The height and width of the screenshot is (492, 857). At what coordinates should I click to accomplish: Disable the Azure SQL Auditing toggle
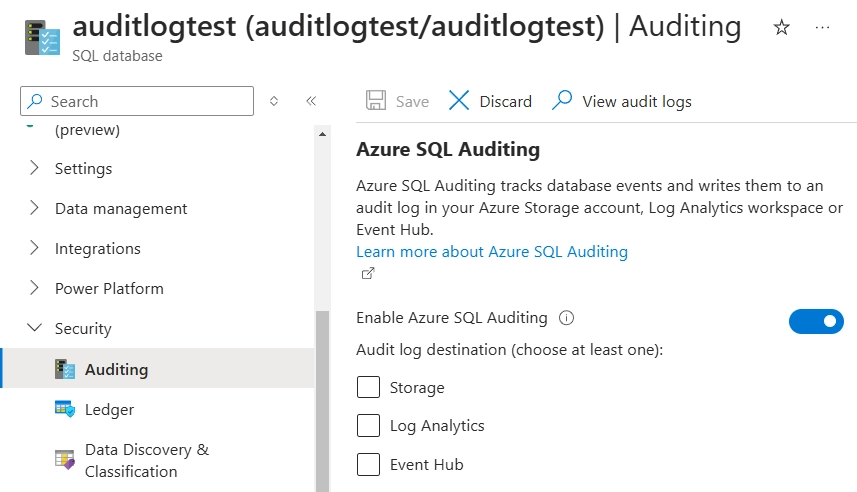816,321
